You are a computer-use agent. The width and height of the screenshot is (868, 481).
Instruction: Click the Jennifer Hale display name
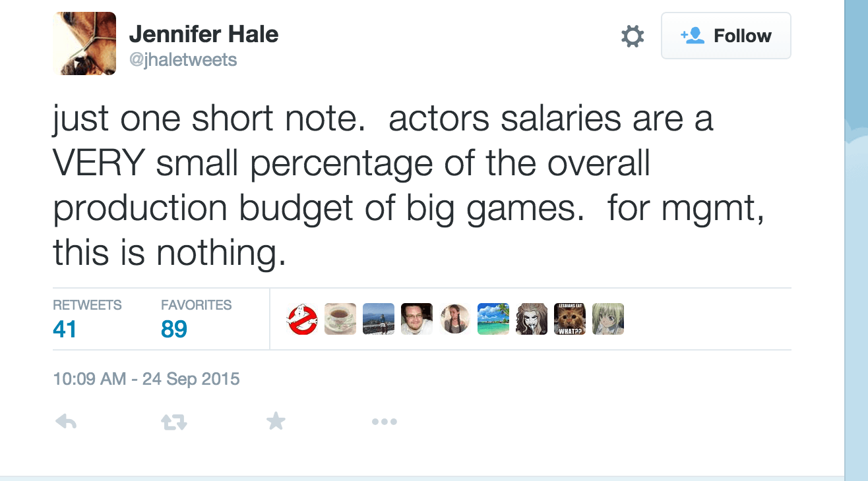point(205,34)
